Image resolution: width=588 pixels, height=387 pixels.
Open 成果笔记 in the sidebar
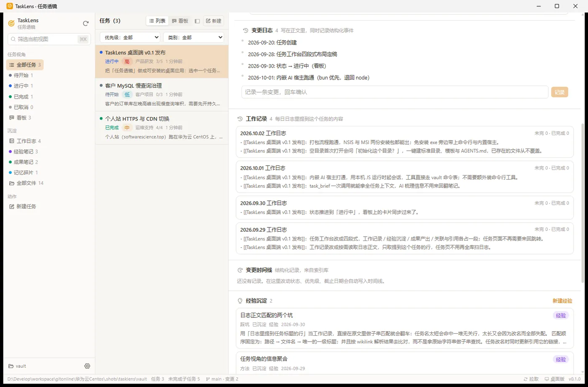[x=24, y=162]
